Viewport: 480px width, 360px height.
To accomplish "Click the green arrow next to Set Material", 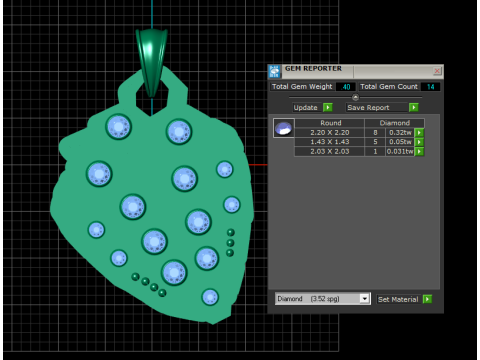I will click(427, 299).
